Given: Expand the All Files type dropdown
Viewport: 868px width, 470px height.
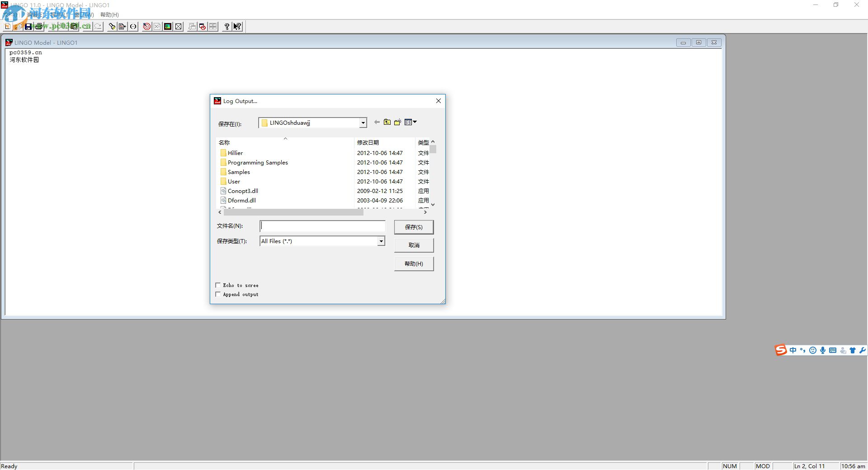Looking at the screenshot, I should tap(381, 241).
